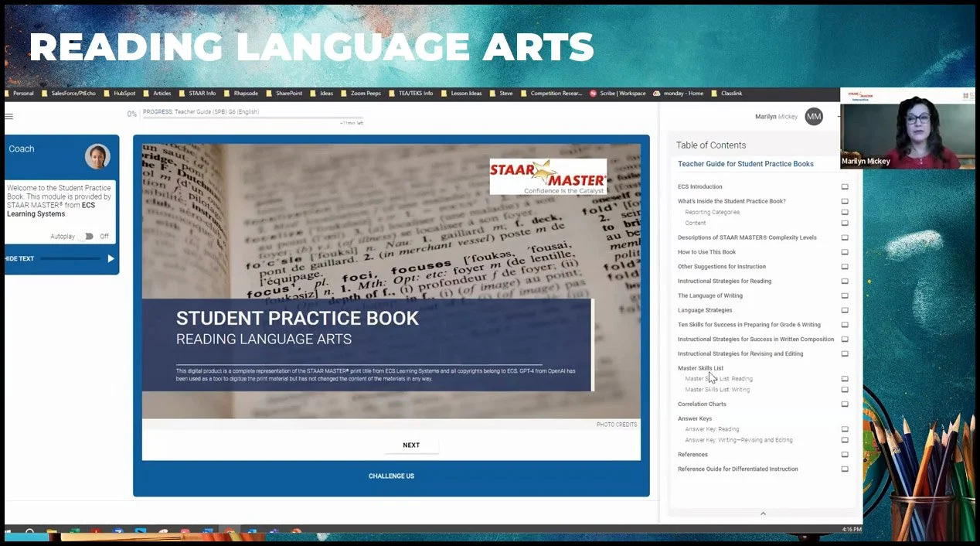Click the MM profile avatar icon
The width and height of the screenshot is (980, 546).
pyautogui.click(x=813, y=116)
